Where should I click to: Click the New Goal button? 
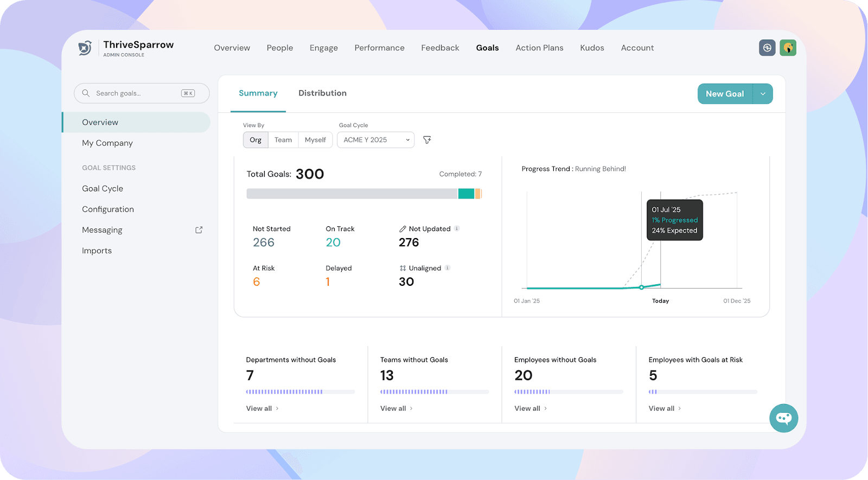(724, 94)
